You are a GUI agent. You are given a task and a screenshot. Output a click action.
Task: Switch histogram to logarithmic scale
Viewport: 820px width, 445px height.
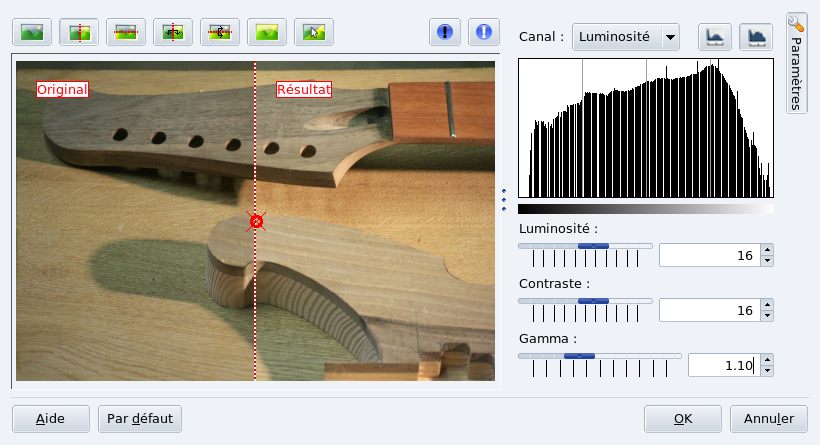coord(756,37)
